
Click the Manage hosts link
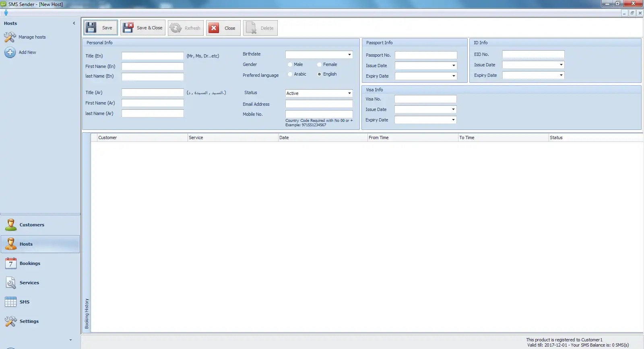(32, 37)
